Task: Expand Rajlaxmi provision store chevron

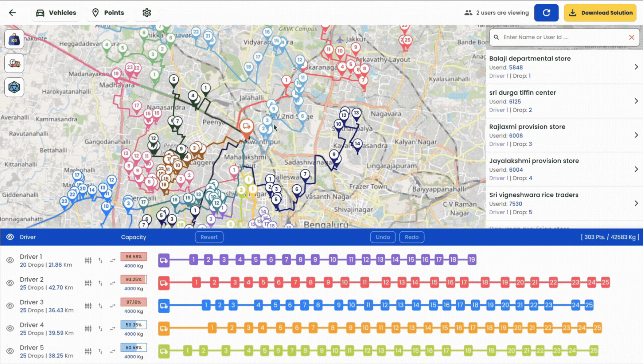Action: coord(636,135)
